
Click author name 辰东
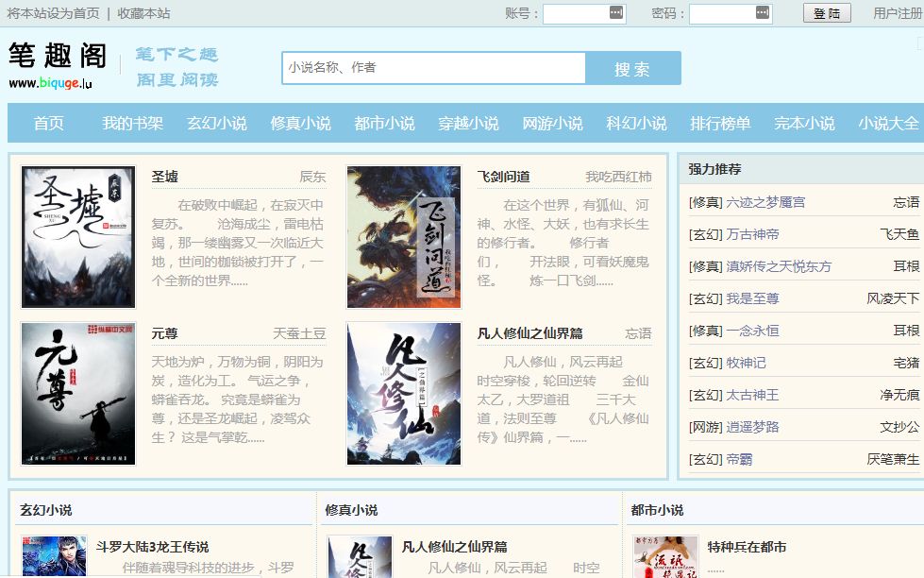312,177
